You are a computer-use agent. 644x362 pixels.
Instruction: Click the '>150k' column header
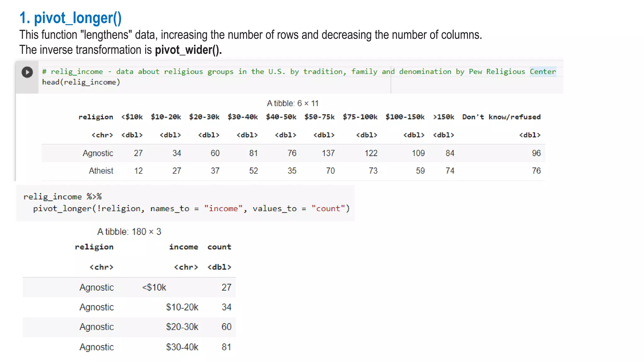444,117
